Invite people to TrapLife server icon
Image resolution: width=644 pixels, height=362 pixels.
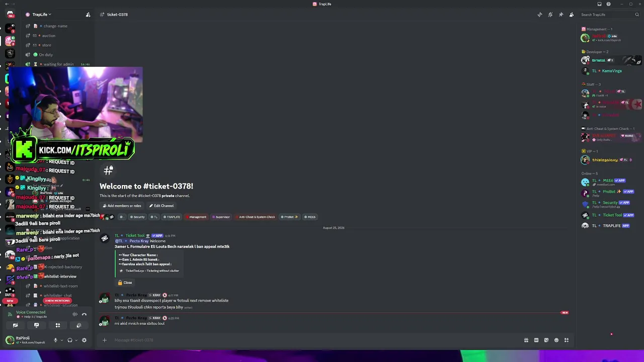click(88, 15)
